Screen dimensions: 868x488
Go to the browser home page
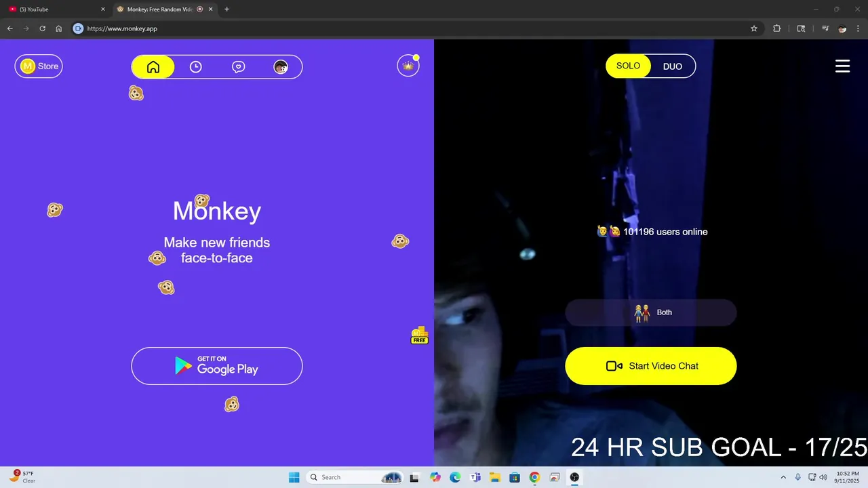(59, 28)
